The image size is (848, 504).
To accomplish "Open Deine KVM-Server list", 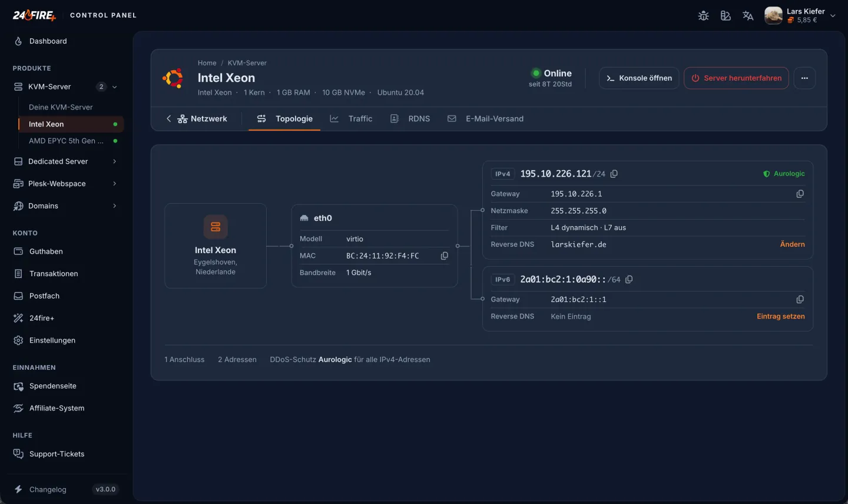I will 71,107.
